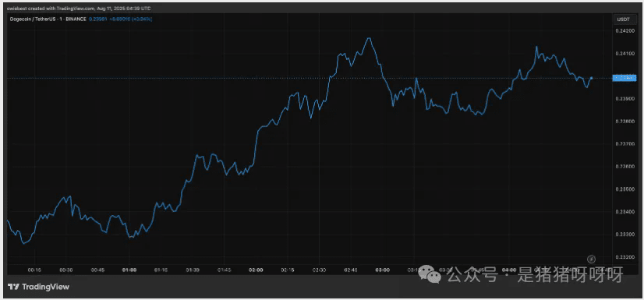Click the 00:45 time axis label
Viewport: 644px width, 300px height.
pos(97,270)
